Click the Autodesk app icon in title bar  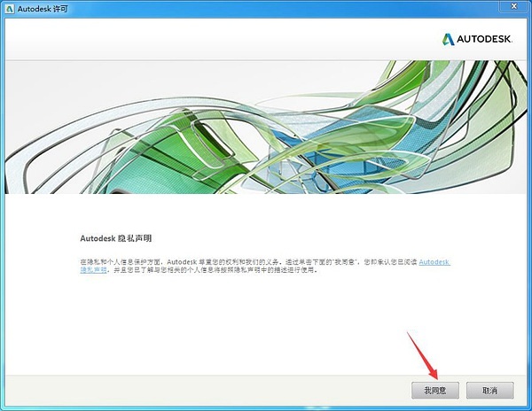pyautogui.click(x=9, y=8)
